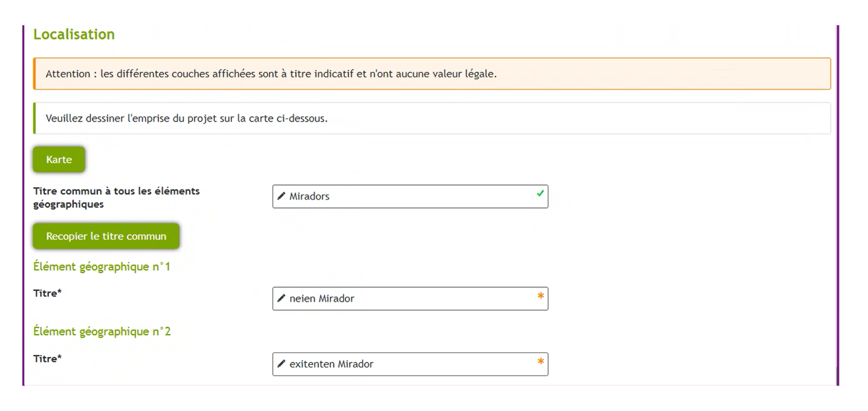Click the Titre* label for element n°2
This screenshot has width=868, height=411.
47,358
